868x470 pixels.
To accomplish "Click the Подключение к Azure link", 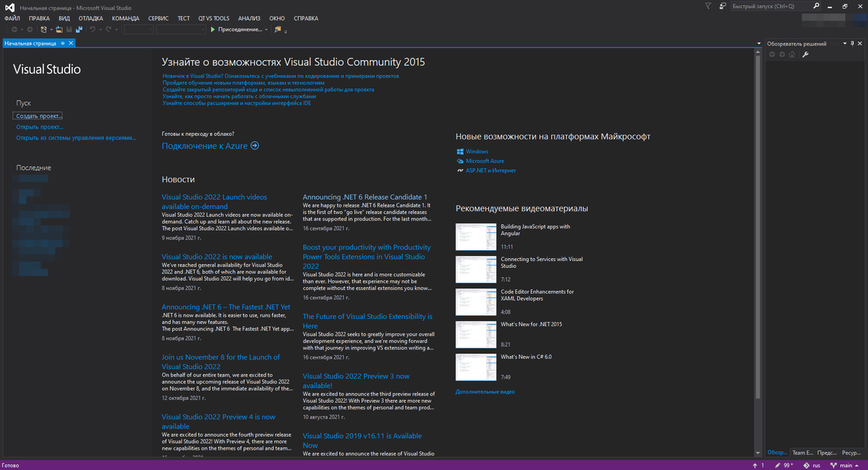I will point(205,146).
